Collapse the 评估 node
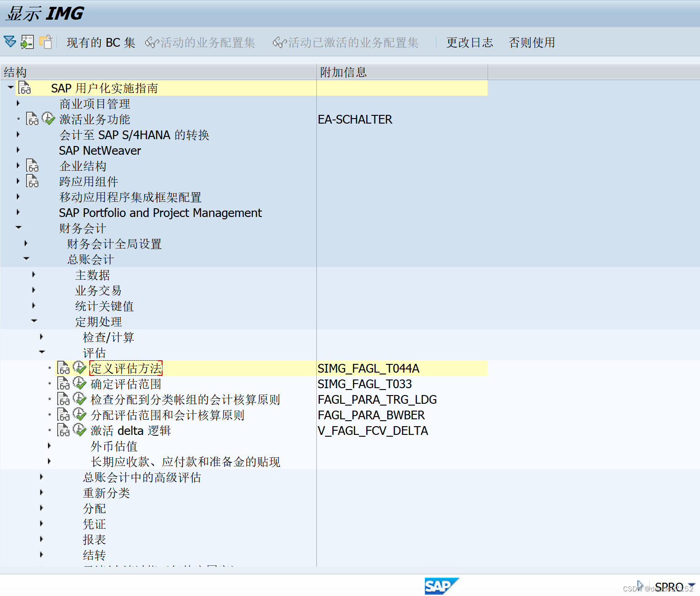The height and width of the screenshot is (596, 700). tap(42, 352)
